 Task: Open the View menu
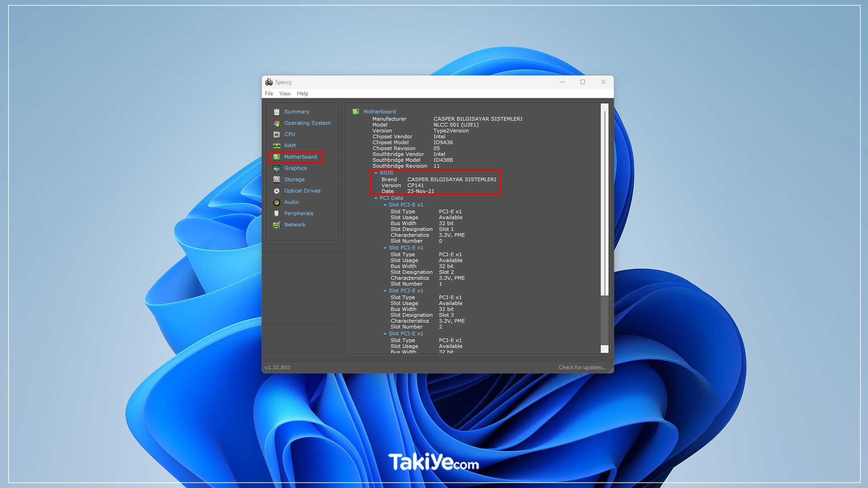pyautogui.click(x=285, y=94)
